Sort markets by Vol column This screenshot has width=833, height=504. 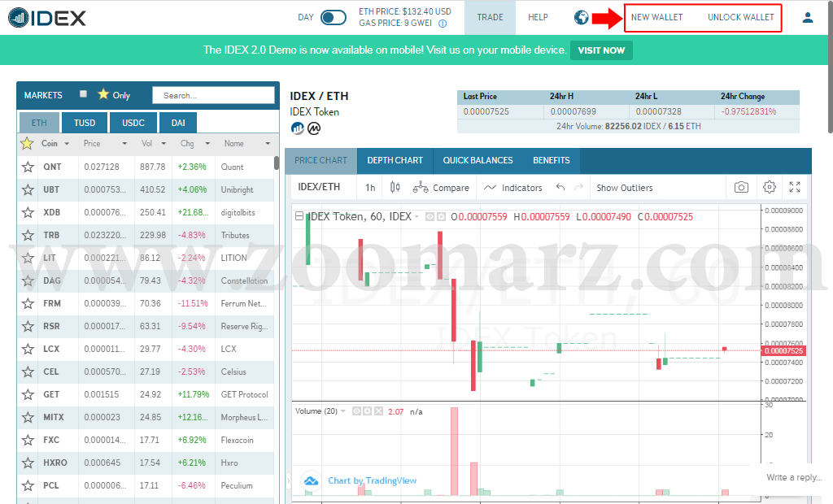click(x=154, y=143)
